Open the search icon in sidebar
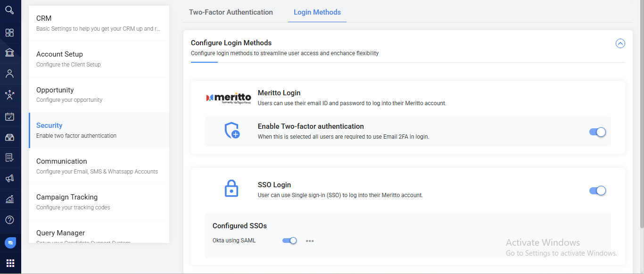644x274 pixels. (x=9, y=9)
